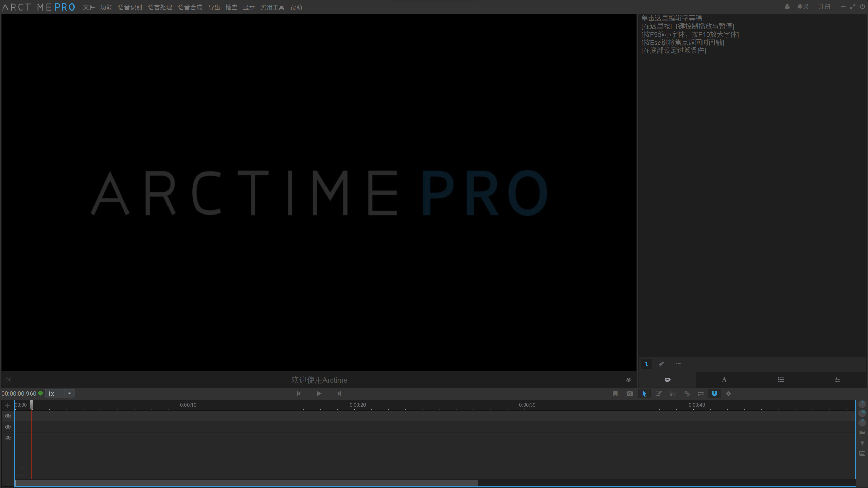Select the scissors cut tool

(x=672, y=393)
